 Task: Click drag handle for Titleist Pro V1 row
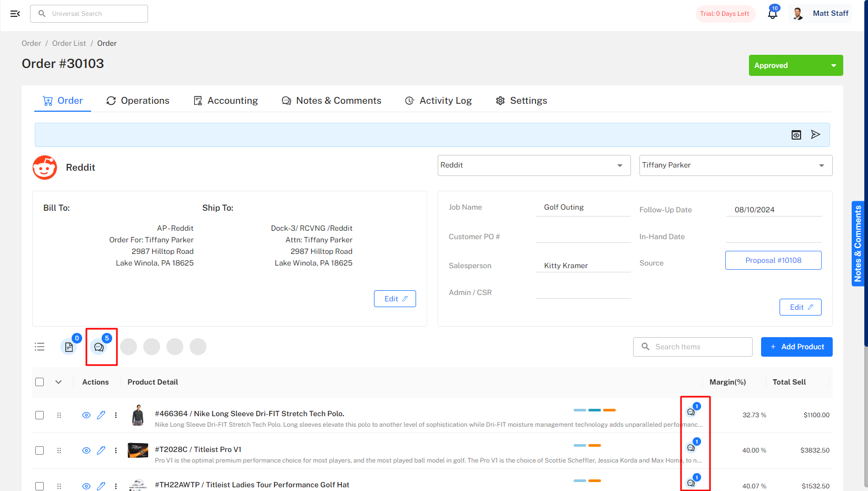59,450
